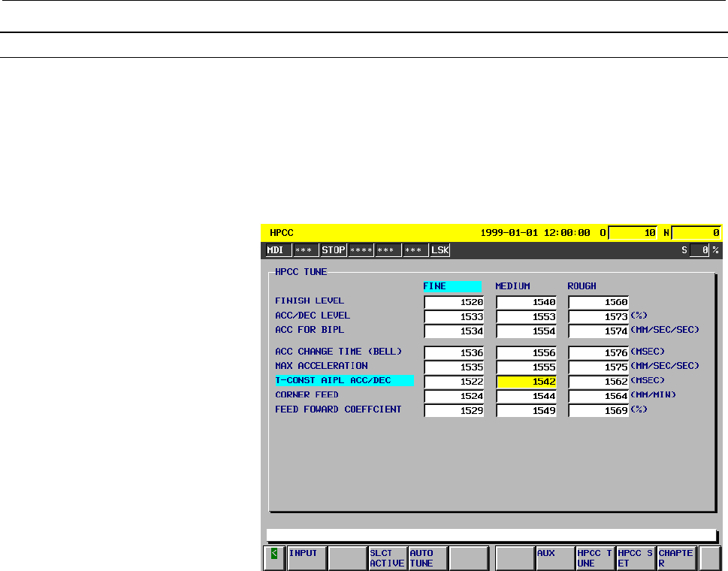Click the T-CONST AIPL ACC/DEC row label
Screen dimensions: 728x571
[x=344, y=381]
